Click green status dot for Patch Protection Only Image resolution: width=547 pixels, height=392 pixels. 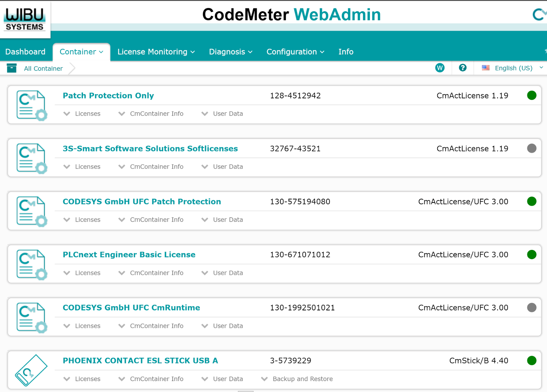(532, 95)
